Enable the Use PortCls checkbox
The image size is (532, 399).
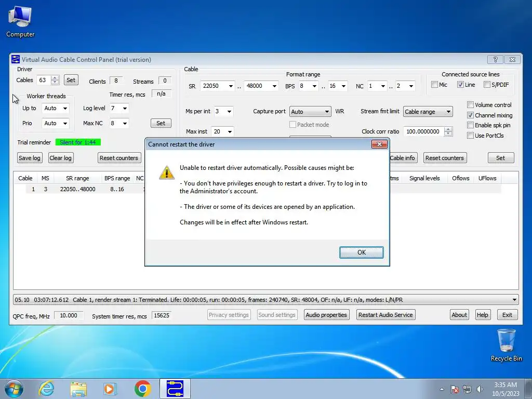(470, 136)
